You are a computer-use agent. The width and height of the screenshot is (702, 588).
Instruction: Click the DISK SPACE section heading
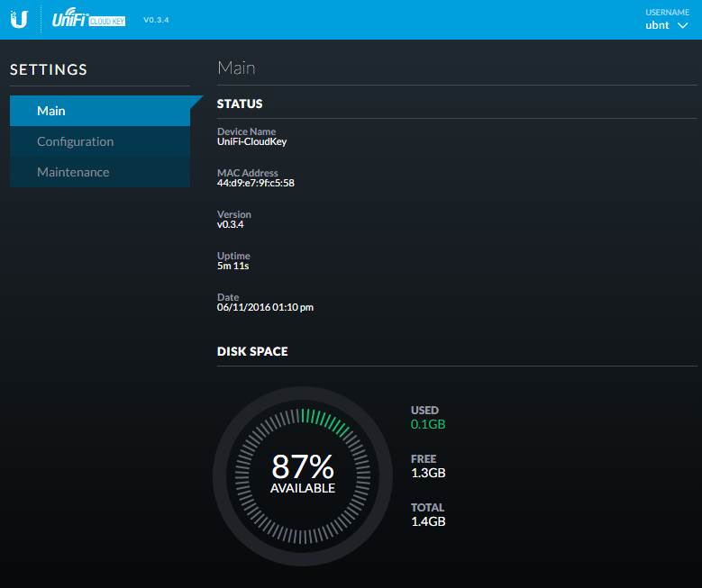pyautogui.click(x=252, y=351)
